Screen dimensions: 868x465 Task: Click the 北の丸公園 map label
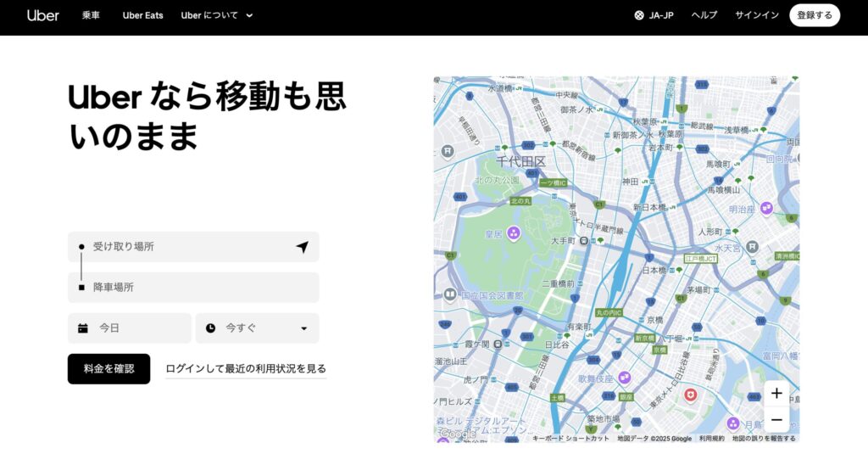click(x=497, y=180)
